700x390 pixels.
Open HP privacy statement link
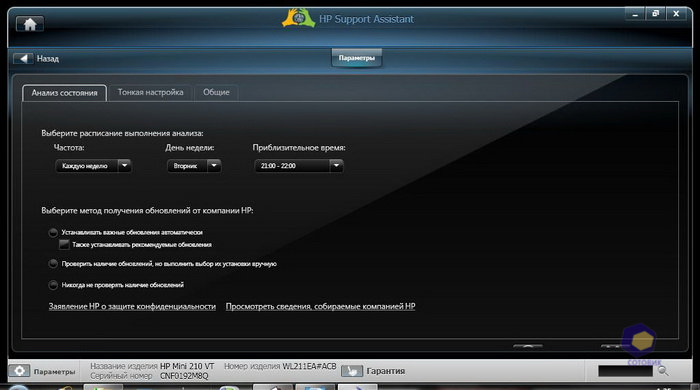[132, 306]
